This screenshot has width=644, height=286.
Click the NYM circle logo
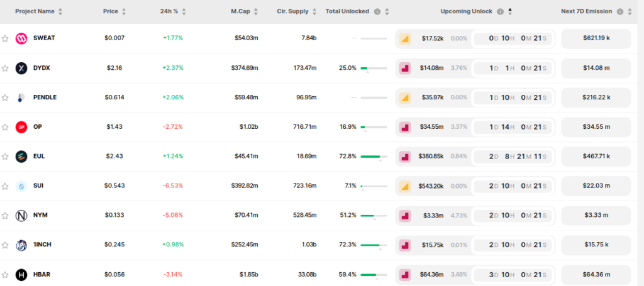(x=21, y=216)
